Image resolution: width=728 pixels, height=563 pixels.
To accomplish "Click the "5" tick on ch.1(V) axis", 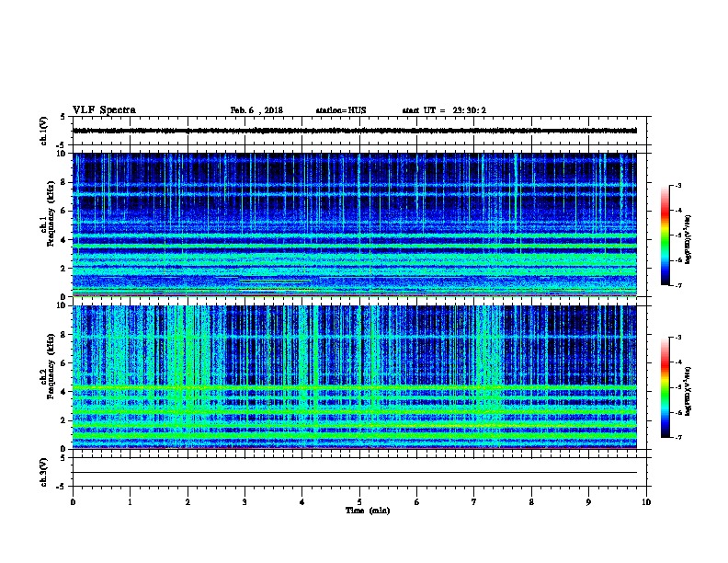I will pos(63,117).
